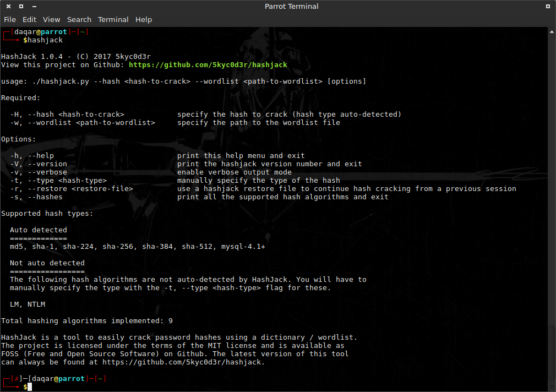Click the 'Options:' heading
556x392 pixels.
[x=18, y=139]
